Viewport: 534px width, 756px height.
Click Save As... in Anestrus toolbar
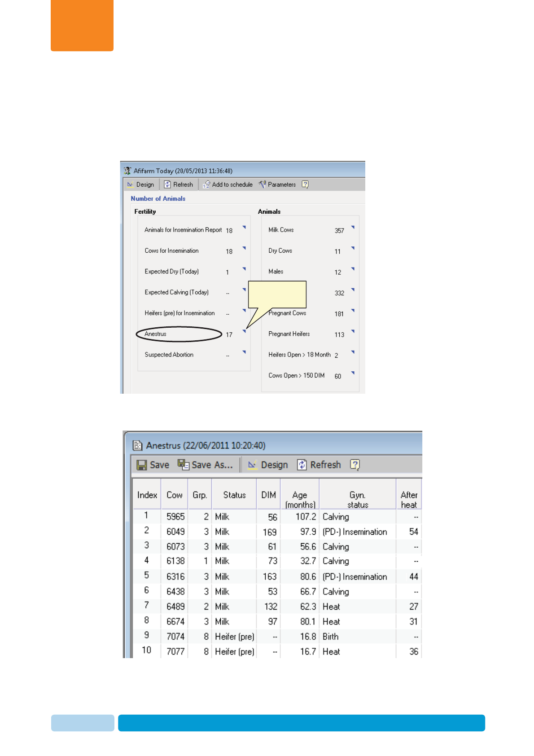pos(205,465)
